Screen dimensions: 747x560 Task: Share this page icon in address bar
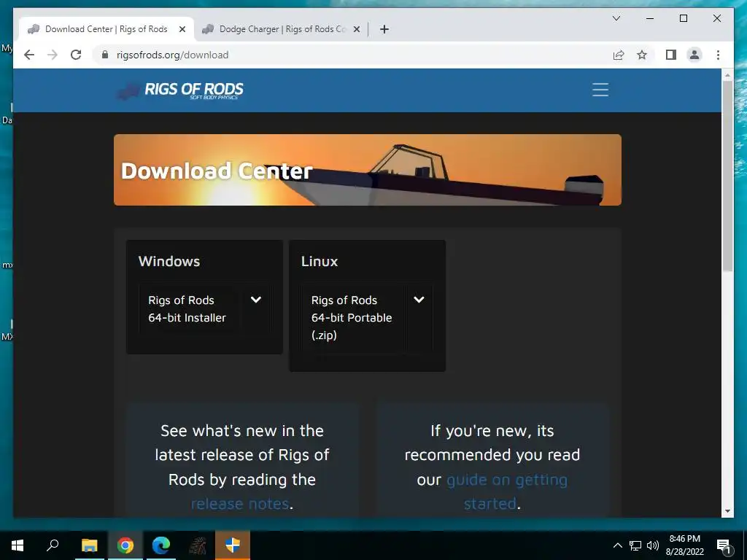619,55
